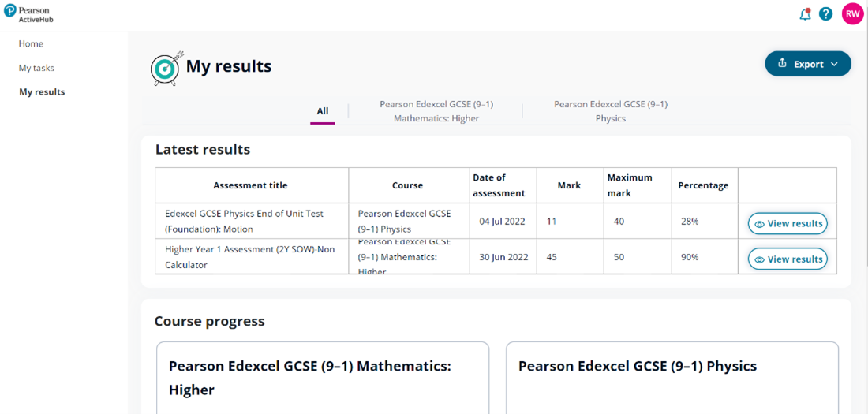Image resolution: width=868 pixels, height=414 pixels.
Task: Select My results in sidebar
Action: click(x=42, y=92)
